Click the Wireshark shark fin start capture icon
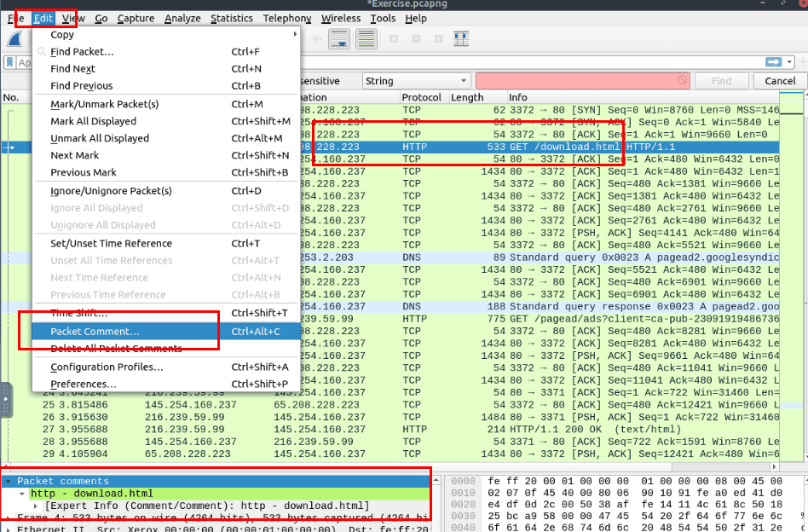Viewport: 808px width, 532px height. tap(15, 39)
